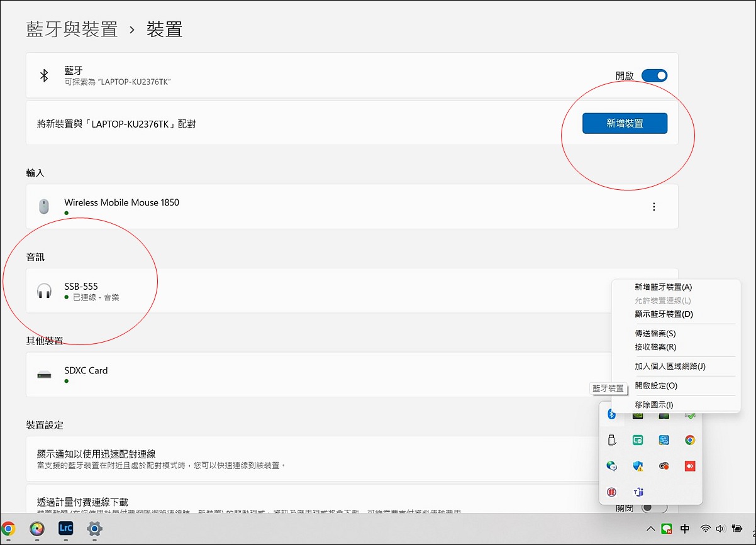Click the Creative Cloud tray icon
Image resolution: width=756 pixels, height=545 pixels.
tap(664, 466)
